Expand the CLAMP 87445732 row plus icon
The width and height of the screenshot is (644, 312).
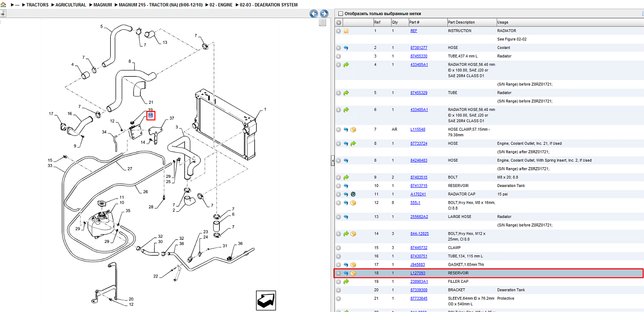(339, 248)
